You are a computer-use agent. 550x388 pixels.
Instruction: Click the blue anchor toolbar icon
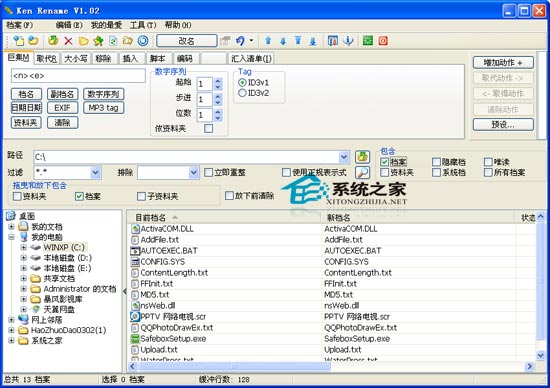pyautogui.click(x=348, y=41)
